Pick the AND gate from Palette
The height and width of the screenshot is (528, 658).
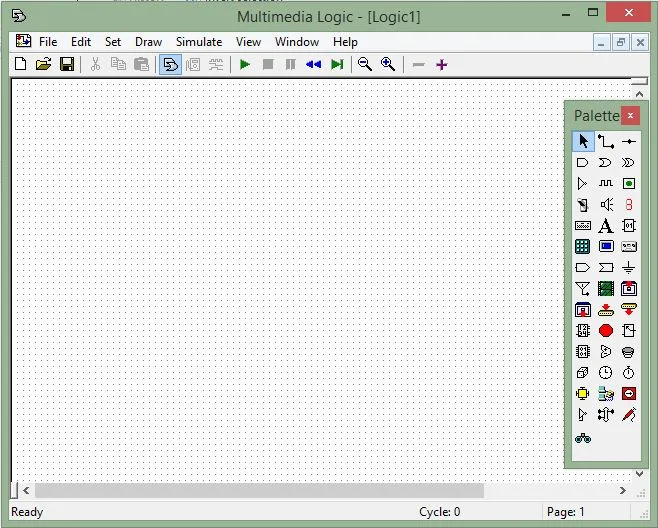582,162
